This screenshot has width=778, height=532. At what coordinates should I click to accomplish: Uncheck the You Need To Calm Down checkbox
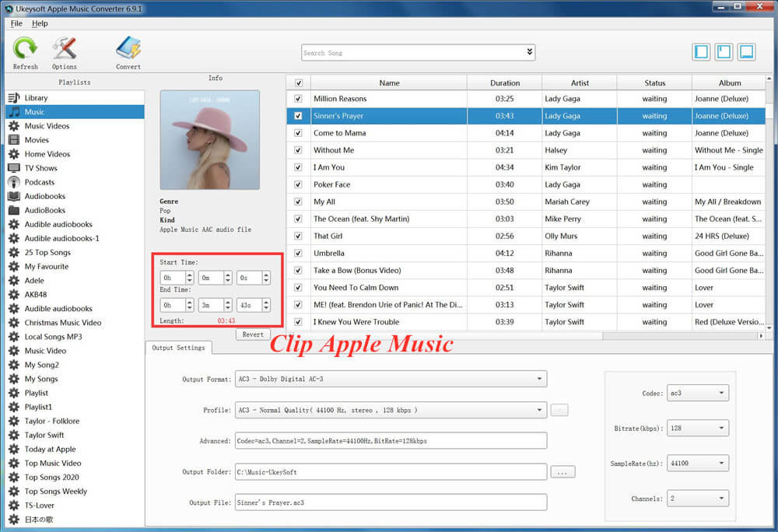[298, 288]
